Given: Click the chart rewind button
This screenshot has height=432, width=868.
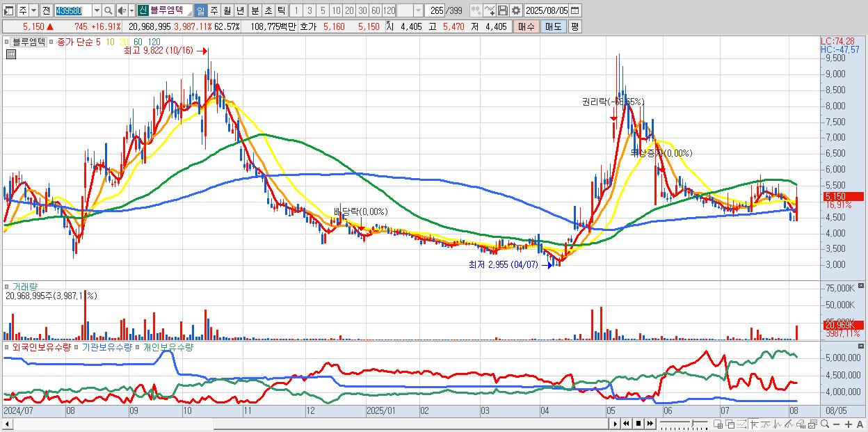Looking at the screenshot, I should [626, 424].
